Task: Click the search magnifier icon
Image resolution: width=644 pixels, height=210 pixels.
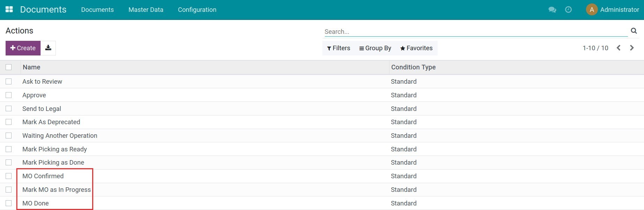Action: [634, 31]
